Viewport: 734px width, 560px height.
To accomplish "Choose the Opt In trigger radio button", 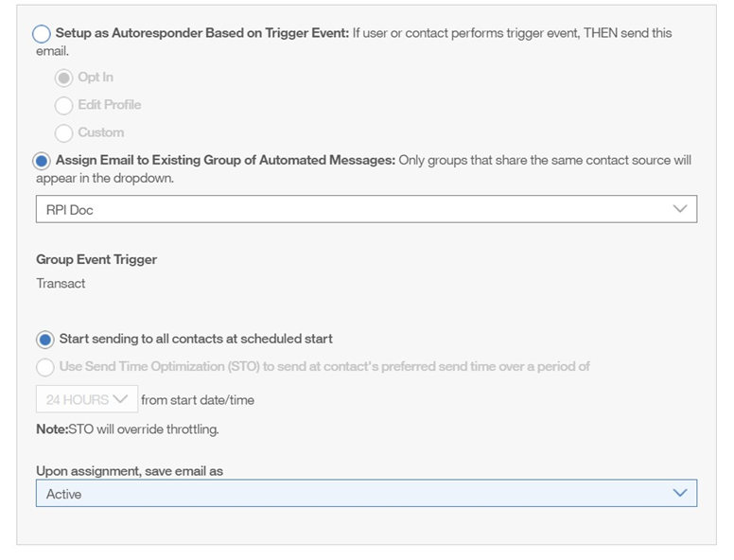I will click(64, 78).
